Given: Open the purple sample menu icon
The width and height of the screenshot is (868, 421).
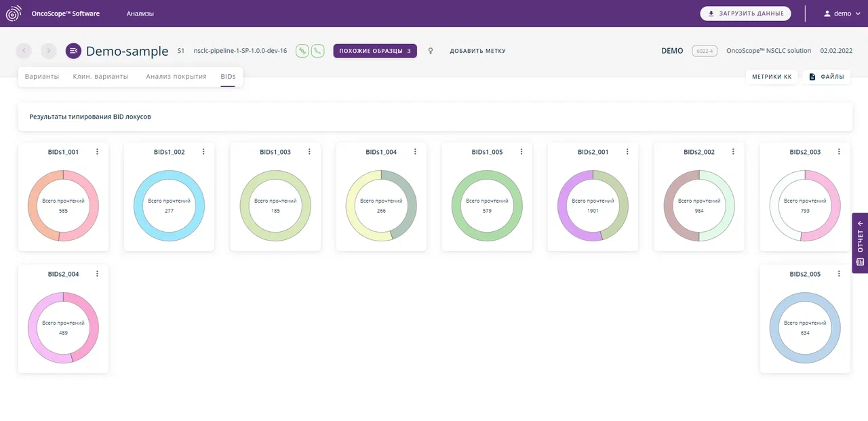Looking at the screenshot, I should 73,51.
